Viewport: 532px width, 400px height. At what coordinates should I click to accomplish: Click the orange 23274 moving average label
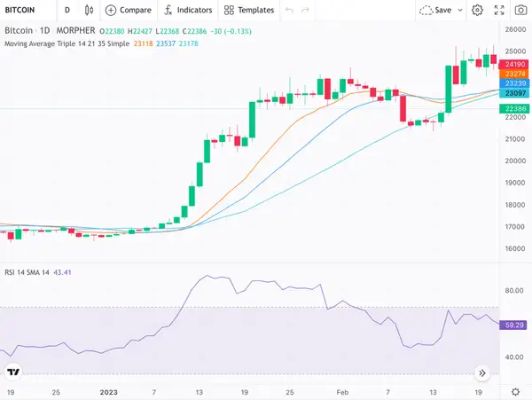(513, 74)
